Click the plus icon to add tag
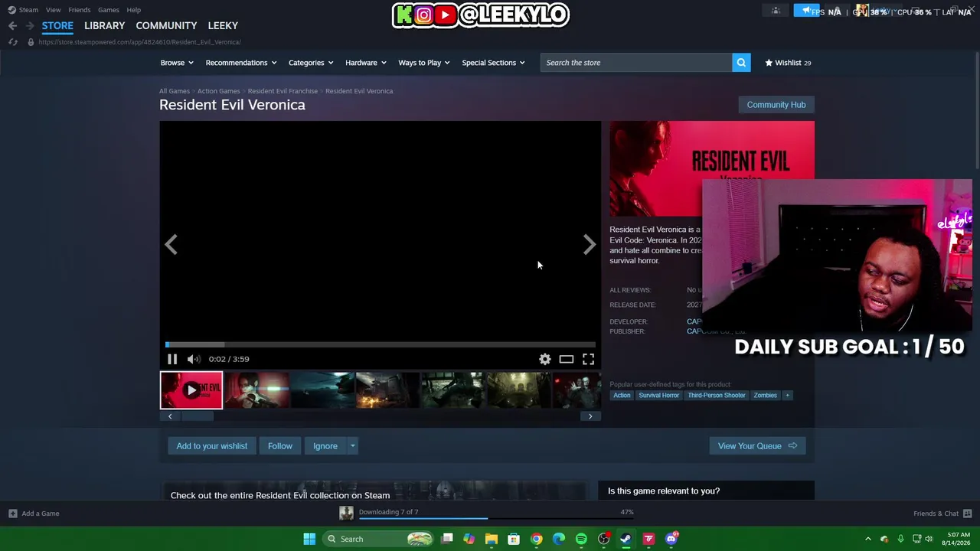The height and width of the screenshot is (551, 980). [x=787, y=396]
